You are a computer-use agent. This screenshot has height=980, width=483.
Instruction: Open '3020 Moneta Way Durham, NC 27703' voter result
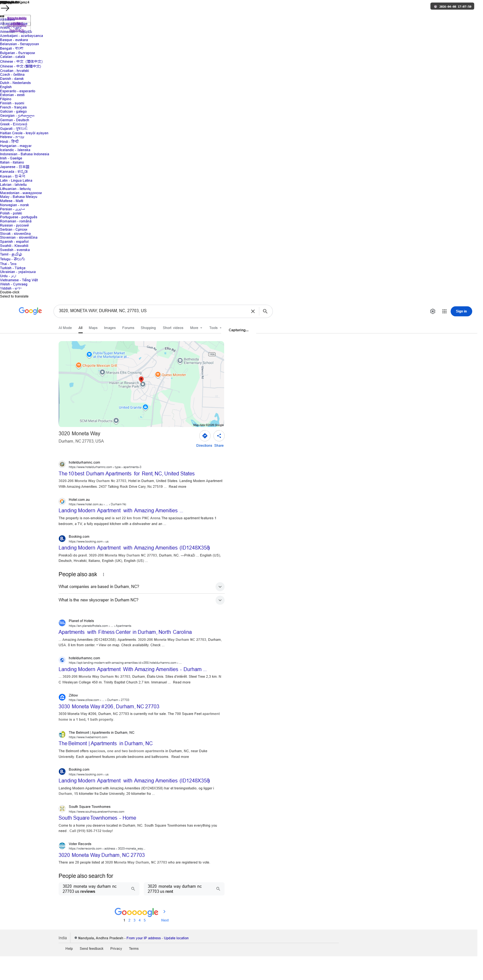tap(102, 855)
